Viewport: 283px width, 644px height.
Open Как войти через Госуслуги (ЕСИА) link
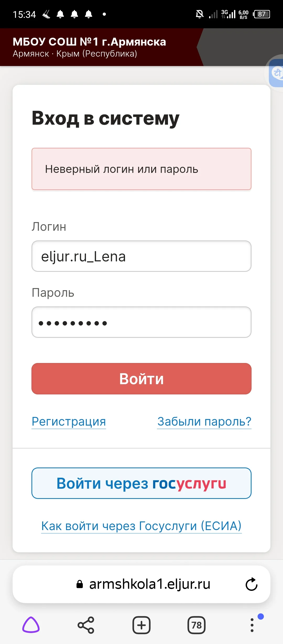(x=141, y=526)
